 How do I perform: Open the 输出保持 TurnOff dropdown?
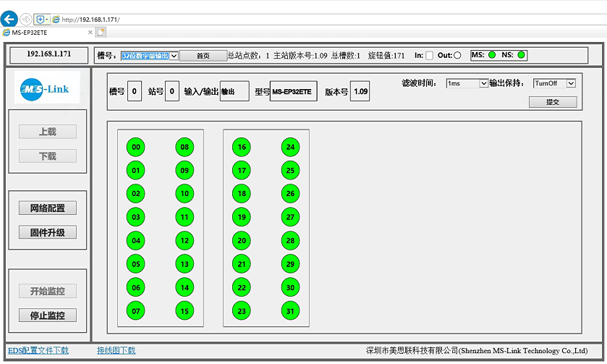point(554,83)
